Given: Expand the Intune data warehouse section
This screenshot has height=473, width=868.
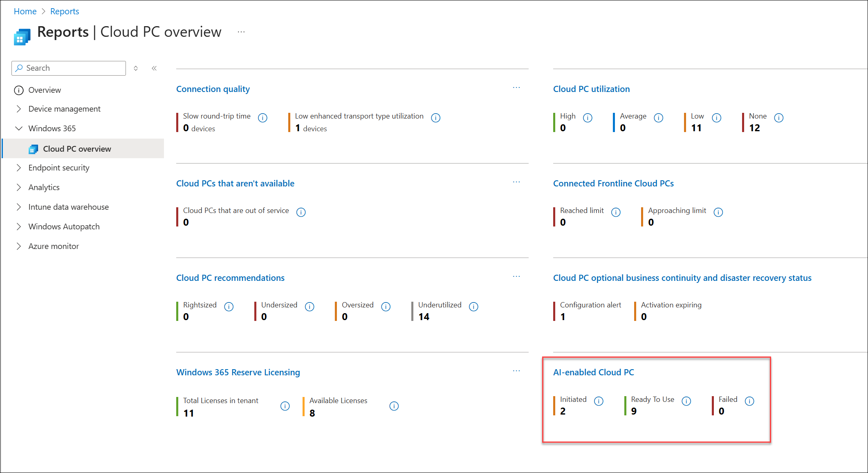Looking at the screenshot, I should click(x=19, y=207).
